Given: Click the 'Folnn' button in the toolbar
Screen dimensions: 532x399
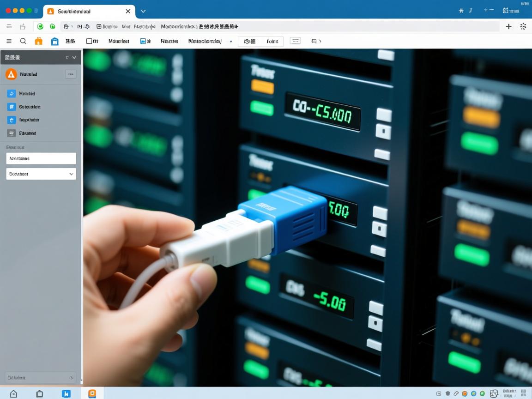Looking at the screenshot, I should (272, 42).
